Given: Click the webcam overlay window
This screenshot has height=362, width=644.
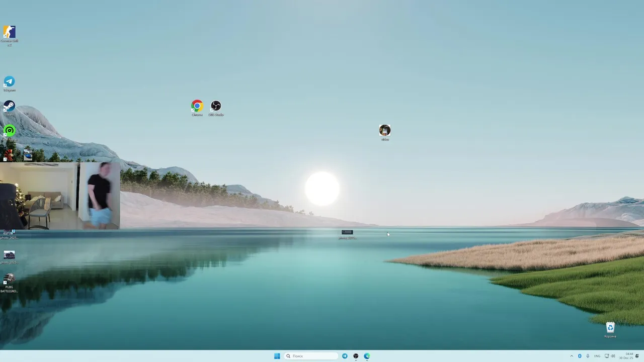Looking at the screenshot, I should [60, 196].
